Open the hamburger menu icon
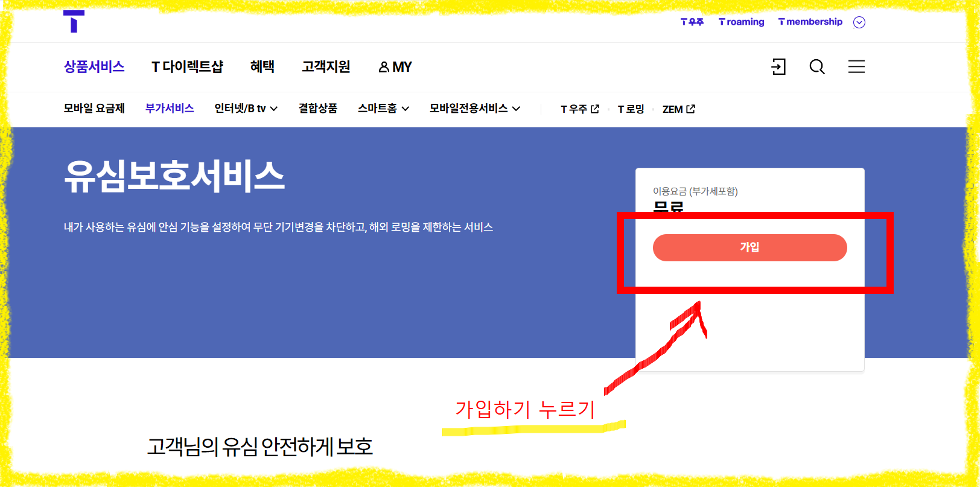 (856, 66)
